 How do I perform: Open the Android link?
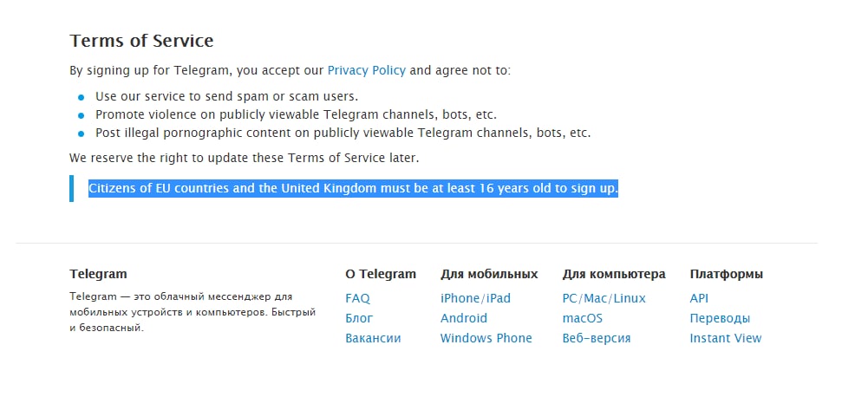464,318
